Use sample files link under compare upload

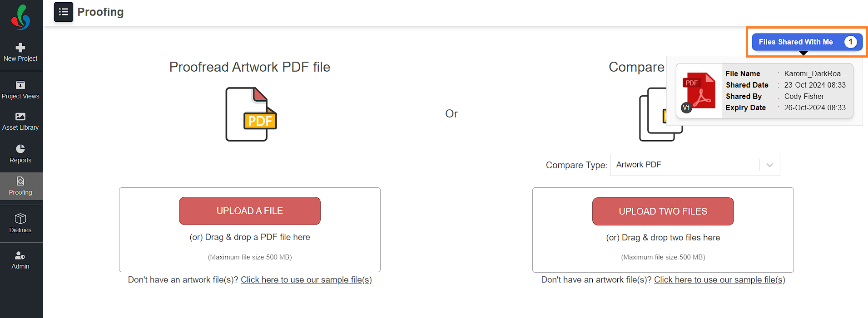(719, 280)
